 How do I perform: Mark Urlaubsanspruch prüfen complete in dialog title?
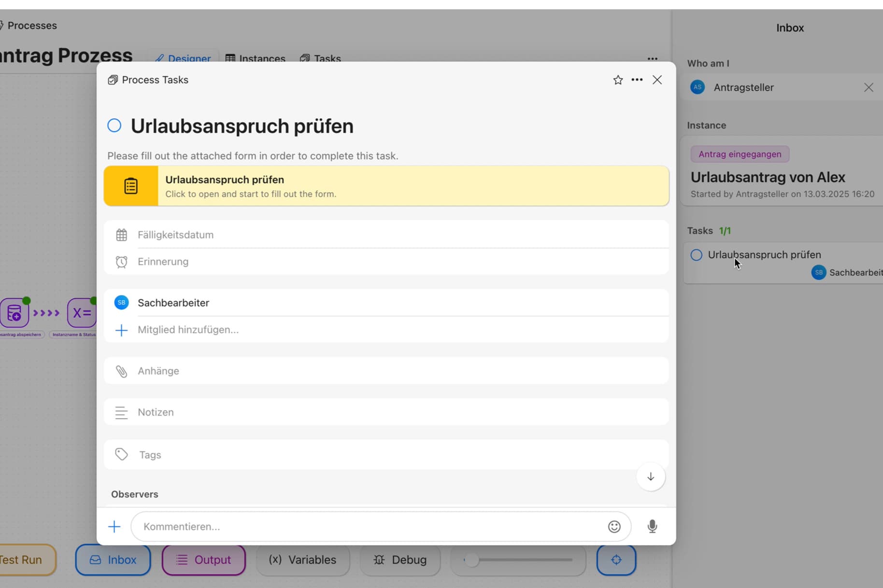pos(114,126)
